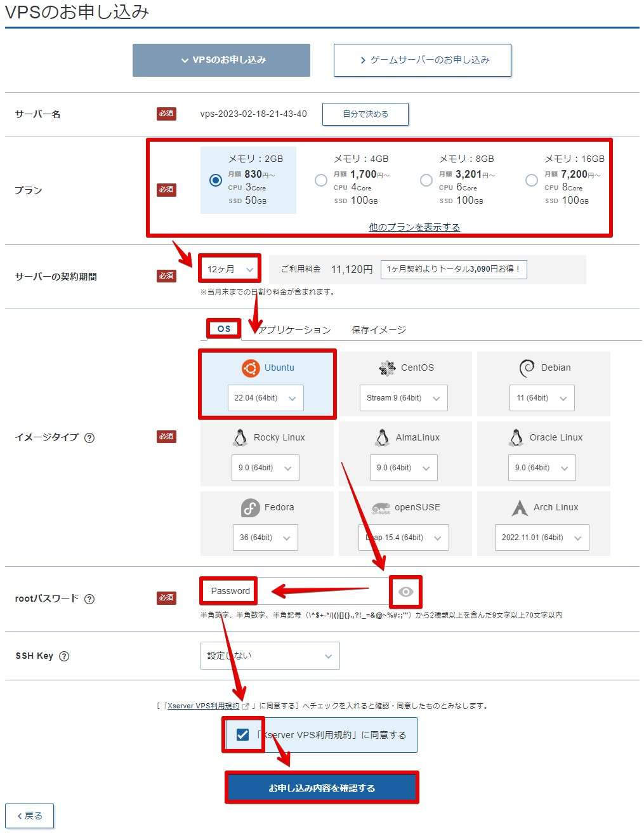Click help icon beside SSH Key
Screen dimensions: 644x834
click(x=64, y=656)
